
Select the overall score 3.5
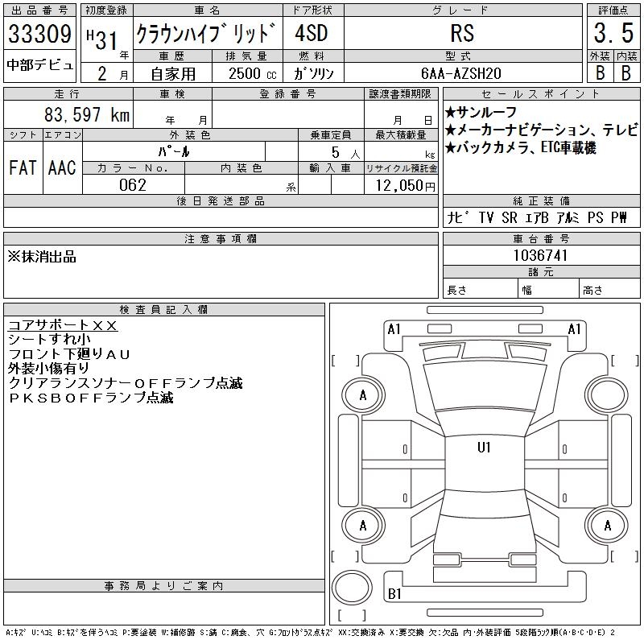(x=613, y=33)
